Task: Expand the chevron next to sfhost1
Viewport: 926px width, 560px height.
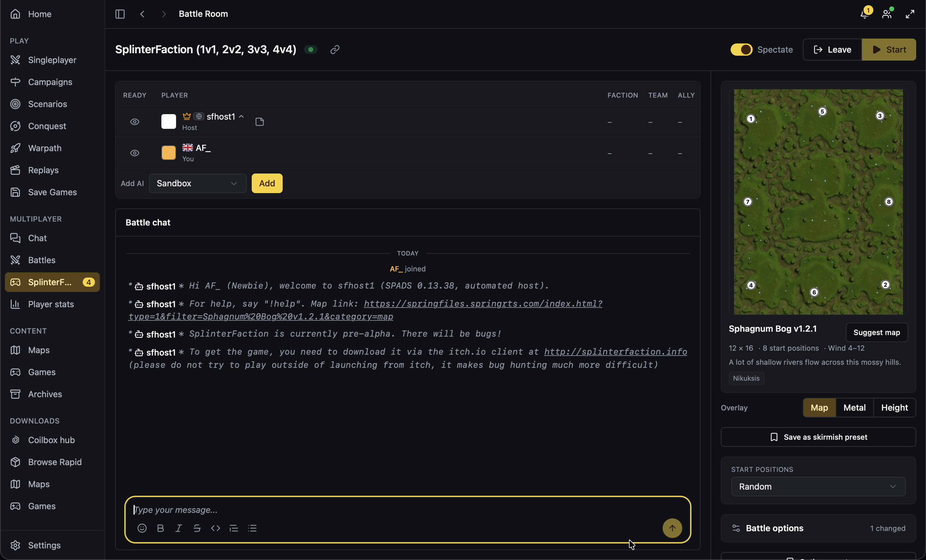Action: 241,116
